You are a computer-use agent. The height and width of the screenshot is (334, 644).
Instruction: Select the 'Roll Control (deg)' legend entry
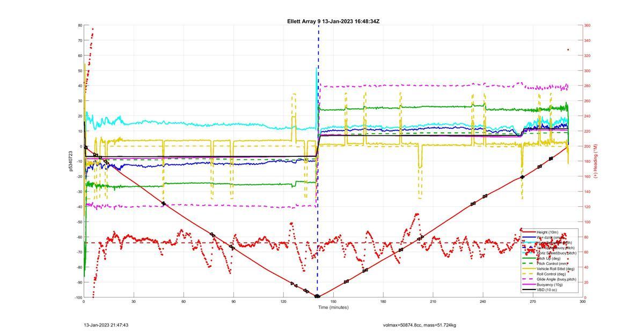click(x=551, y=274)
